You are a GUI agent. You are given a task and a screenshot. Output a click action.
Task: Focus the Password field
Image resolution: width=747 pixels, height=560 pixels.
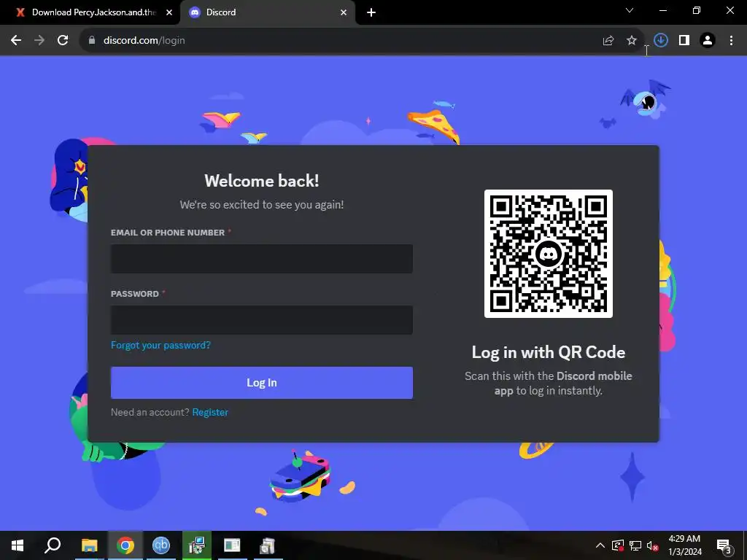click(x=262, y=320)
